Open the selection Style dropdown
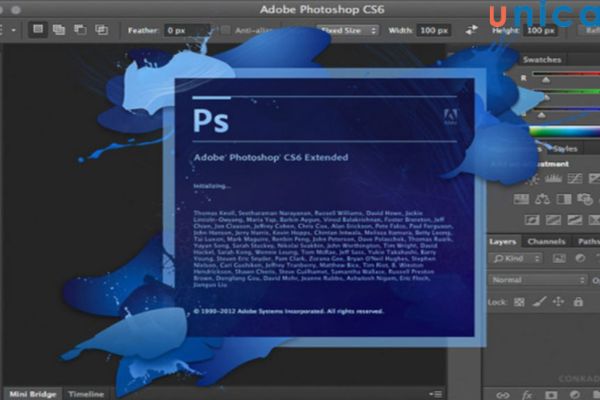Viewport: 600px width, 400px height. click(347, 30)
